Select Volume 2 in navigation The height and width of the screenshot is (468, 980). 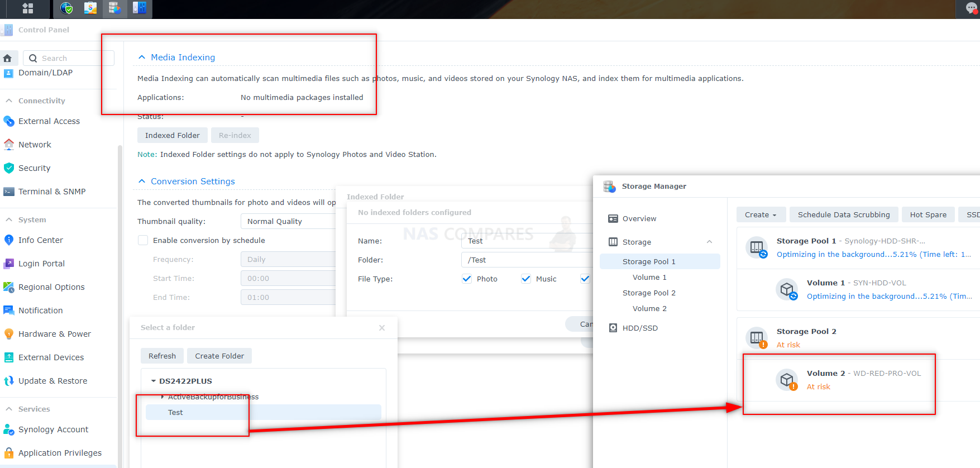tap(649, 308)
